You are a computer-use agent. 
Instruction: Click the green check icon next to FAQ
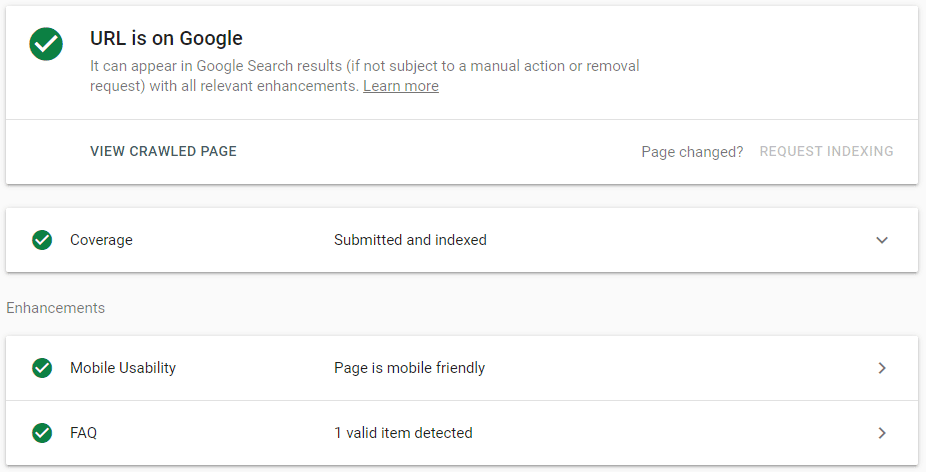[42, 433]
